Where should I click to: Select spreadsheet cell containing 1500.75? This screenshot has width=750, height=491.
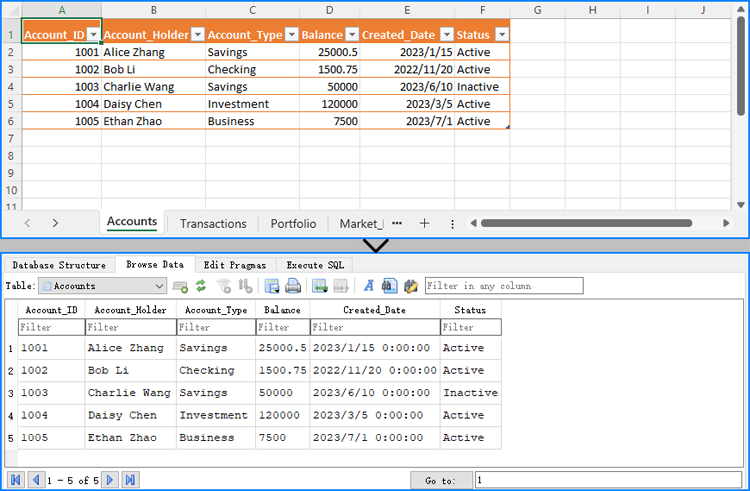[330, 69]
